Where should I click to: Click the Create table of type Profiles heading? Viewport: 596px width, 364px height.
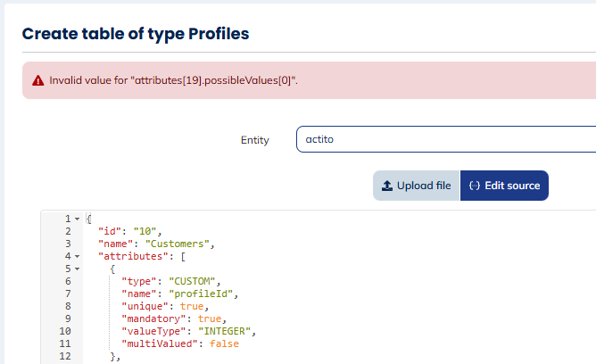[x=135, y=34]
